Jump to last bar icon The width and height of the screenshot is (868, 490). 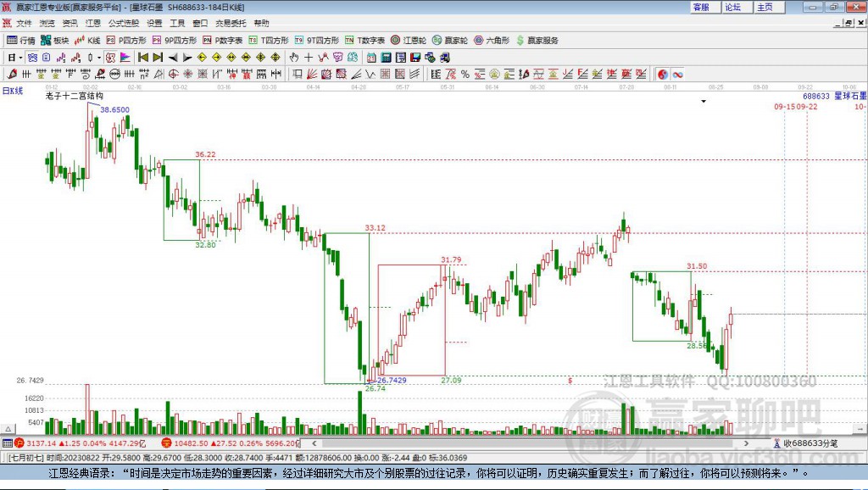click(158, 57)
